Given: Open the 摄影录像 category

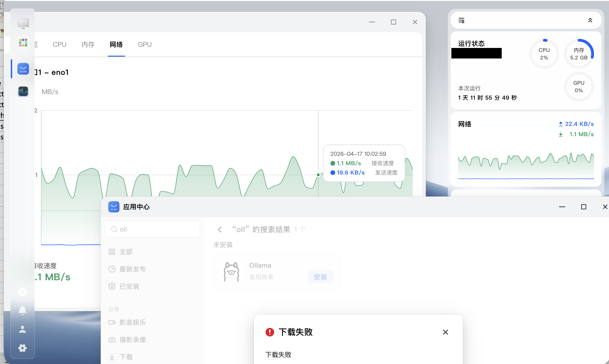Looking at the screenshot, I should pos(132,339).
